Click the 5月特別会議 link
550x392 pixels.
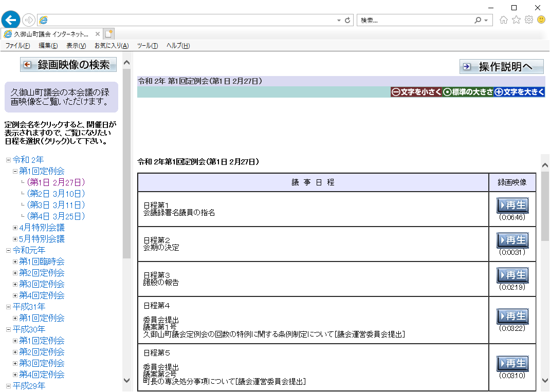click(x=42, y=239)
